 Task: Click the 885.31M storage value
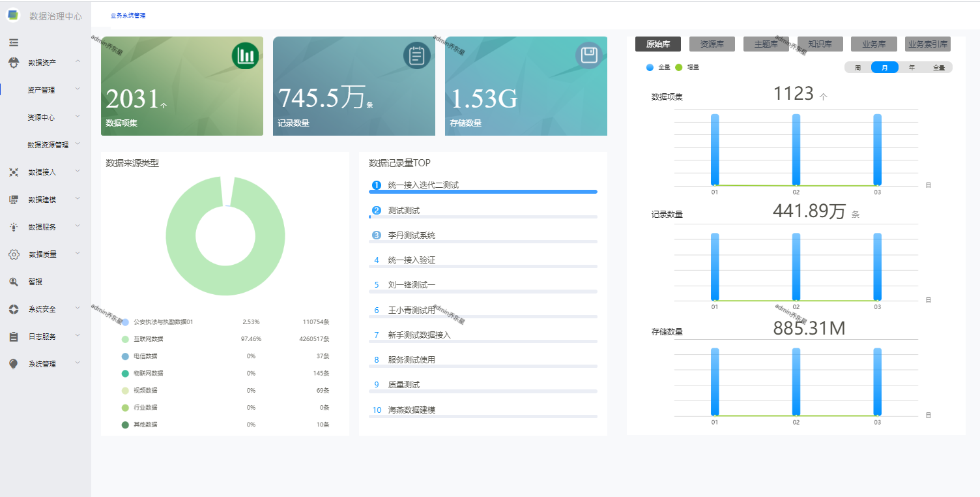click(x=809, y=329)
